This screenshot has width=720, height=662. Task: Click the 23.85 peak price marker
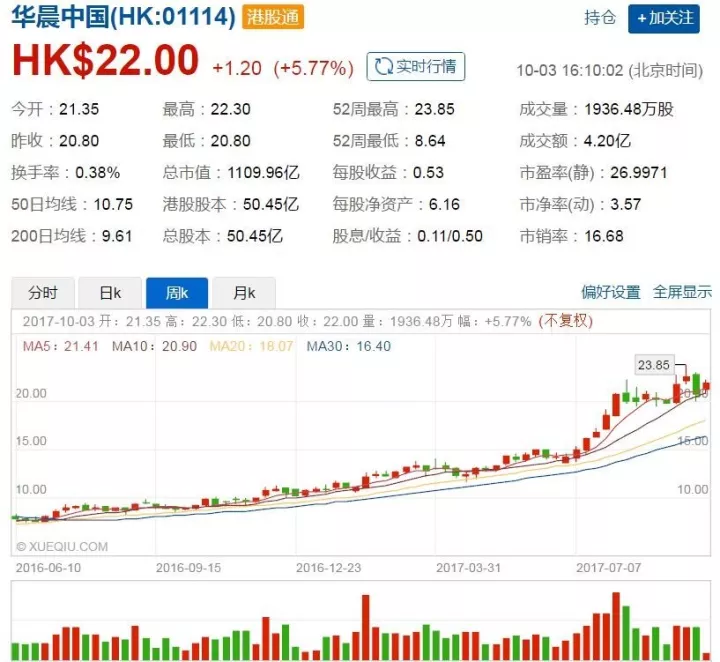[654, 365]
